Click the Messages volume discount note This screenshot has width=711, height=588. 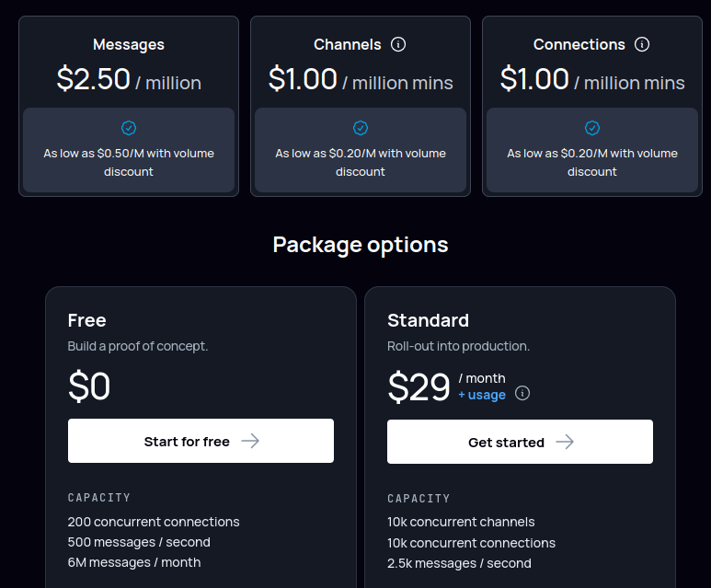tap(129, 163)
